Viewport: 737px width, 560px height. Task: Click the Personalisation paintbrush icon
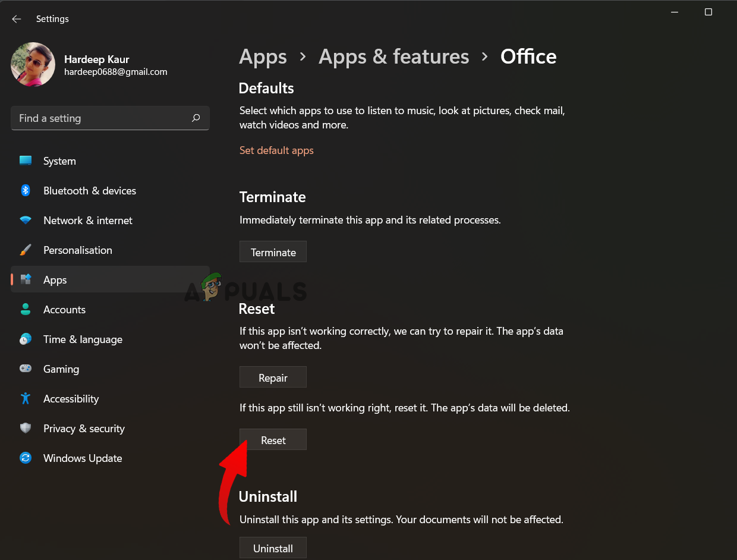(26, 250)
